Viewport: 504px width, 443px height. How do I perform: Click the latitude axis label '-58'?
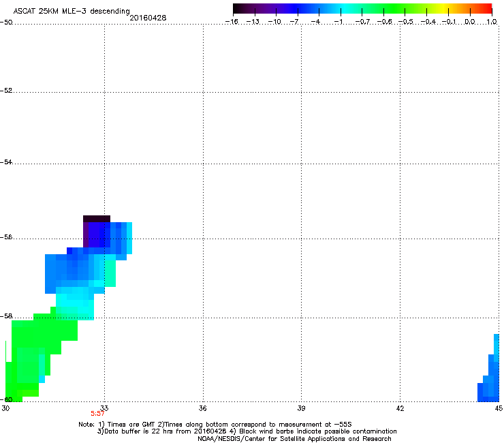click(x=6, y=316)
